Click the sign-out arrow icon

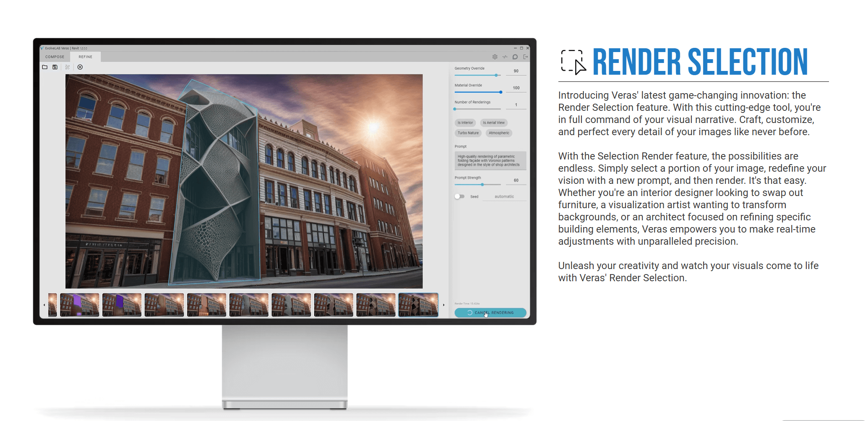click(x=525, y=57)
